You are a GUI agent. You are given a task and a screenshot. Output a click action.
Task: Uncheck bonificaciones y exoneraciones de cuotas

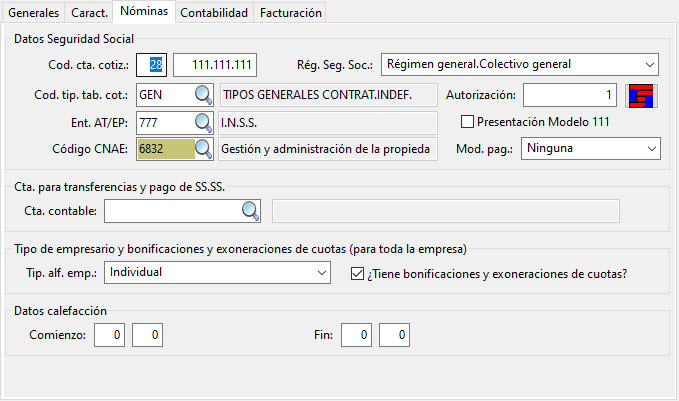coord(358,272)
